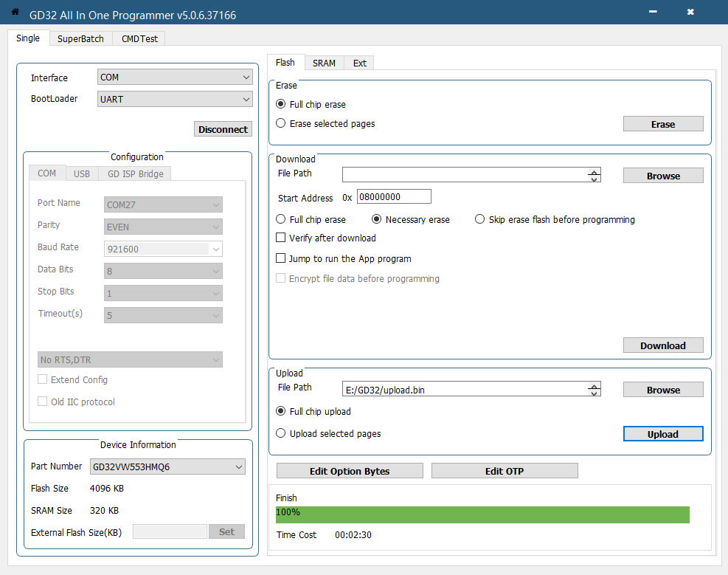Select the USB configuration tab
The image size is (728, 575).
point(82,173)
